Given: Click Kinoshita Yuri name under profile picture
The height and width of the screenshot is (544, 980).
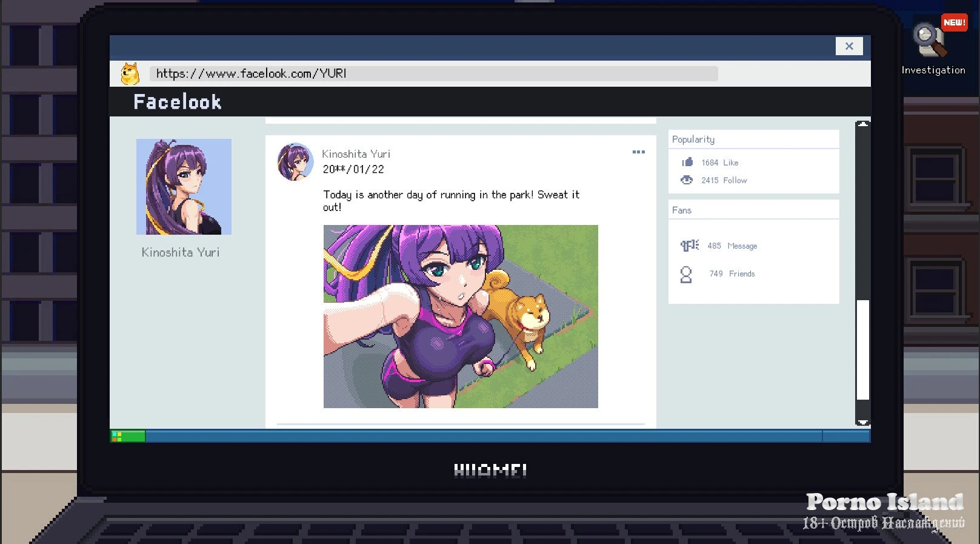Looking at the screenshot, I should (181, 252).
